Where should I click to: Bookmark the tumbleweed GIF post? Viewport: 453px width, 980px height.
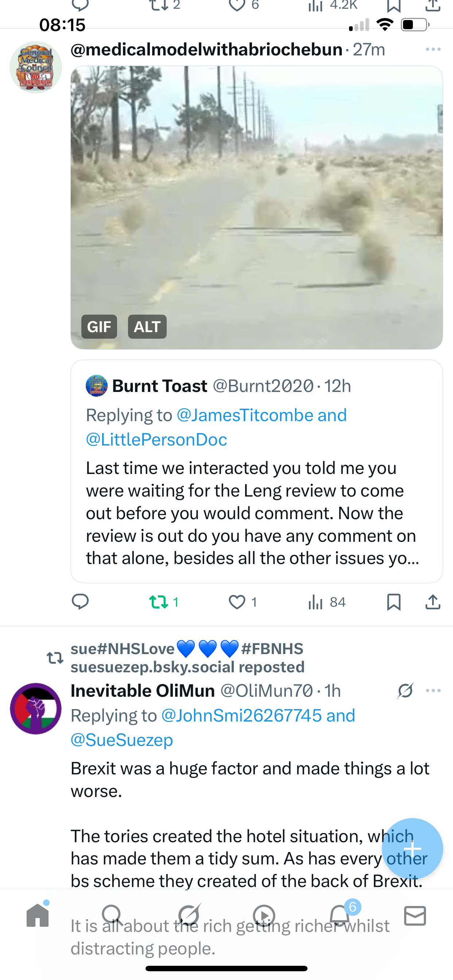click(394, 602)
